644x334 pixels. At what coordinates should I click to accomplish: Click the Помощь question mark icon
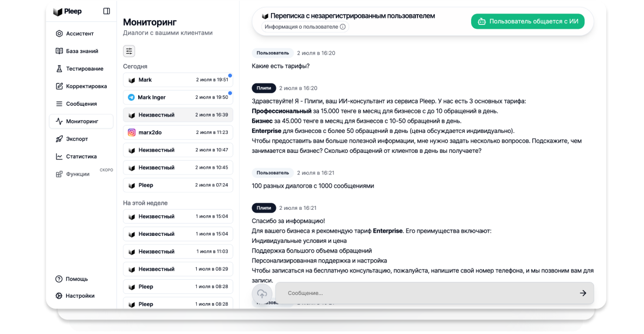click(59, 279)
